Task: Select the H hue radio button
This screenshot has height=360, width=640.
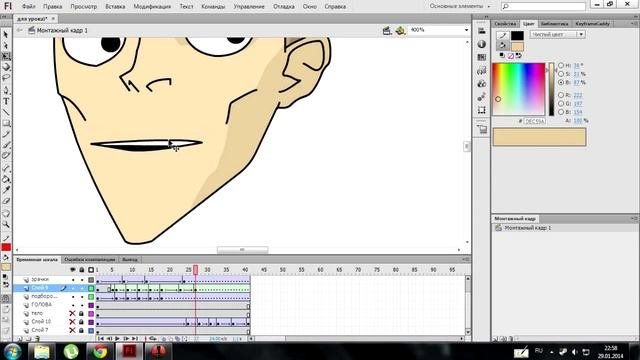Action: pos(561,65)
